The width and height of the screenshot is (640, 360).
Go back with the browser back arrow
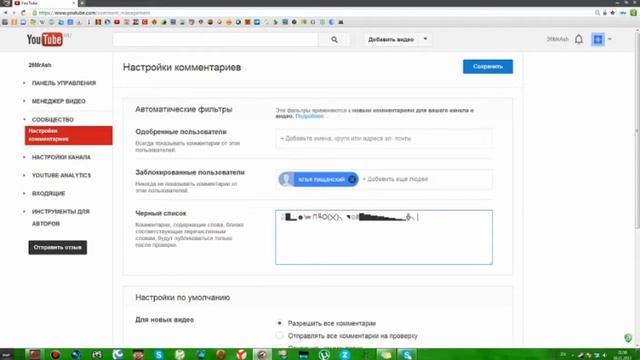point(5,13)
